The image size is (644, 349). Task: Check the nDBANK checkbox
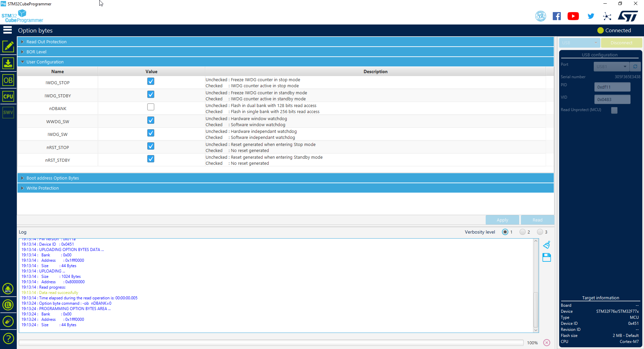pos(151,107)
